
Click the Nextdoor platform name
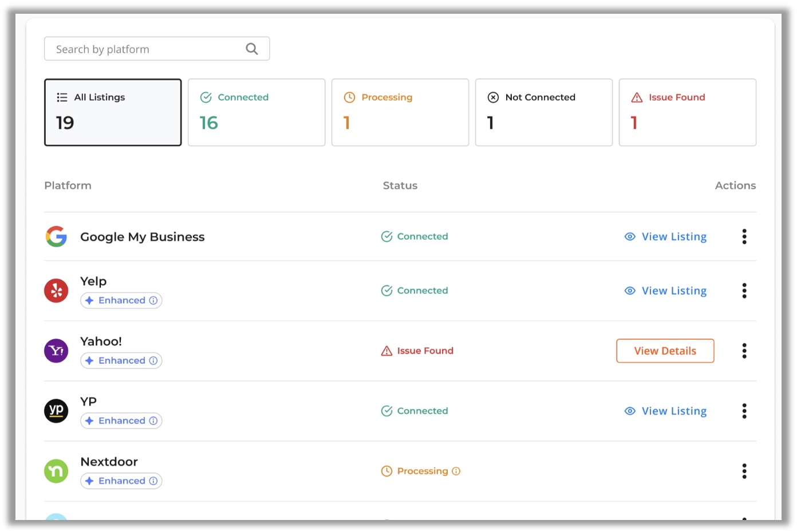pyautogui.click(x=109, y=462)
